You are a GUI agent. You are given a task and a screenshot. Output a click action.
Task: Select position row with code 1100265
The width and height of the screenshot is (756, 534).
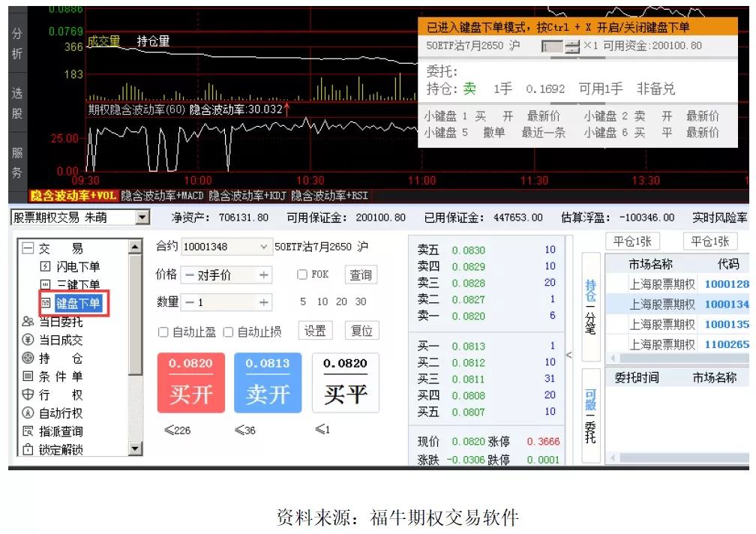pyautogui.click(x=677, y=344)
